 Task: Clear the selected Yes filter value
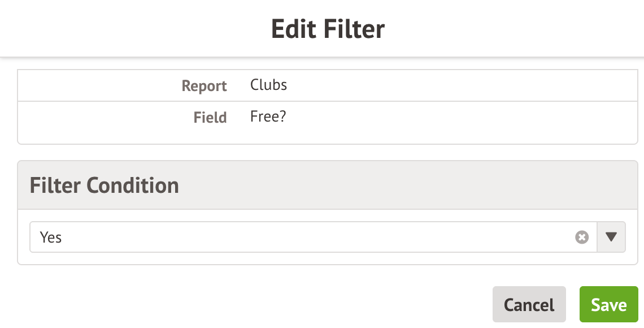click(582, 238)
